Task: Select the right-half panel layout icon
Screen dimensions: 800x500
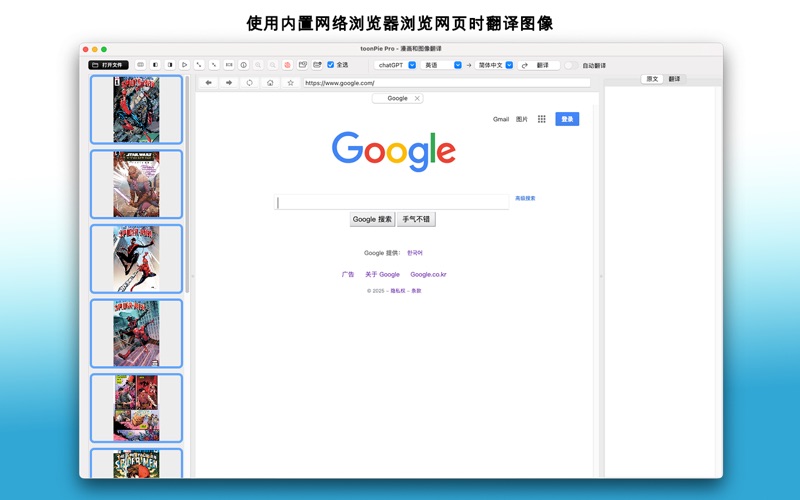Action: [170, 65]
